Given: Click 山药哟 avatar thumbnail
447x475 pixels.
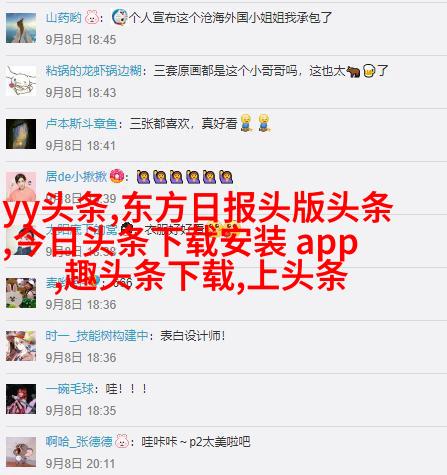Looking at the screenshot, I should click(21, 28).
